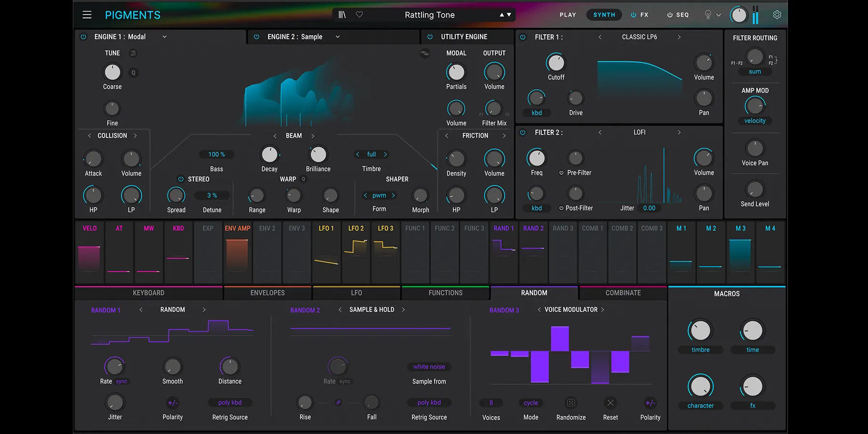Click the white noise sample source button

click(x=429, y=366)
